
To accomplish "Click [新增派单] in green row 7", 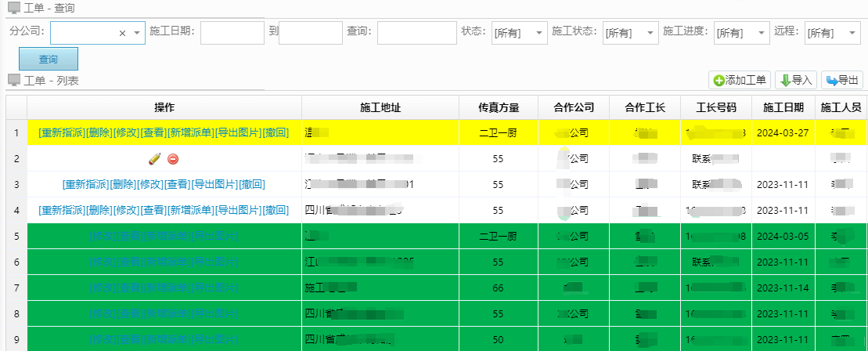I will [x=167, y=288].
